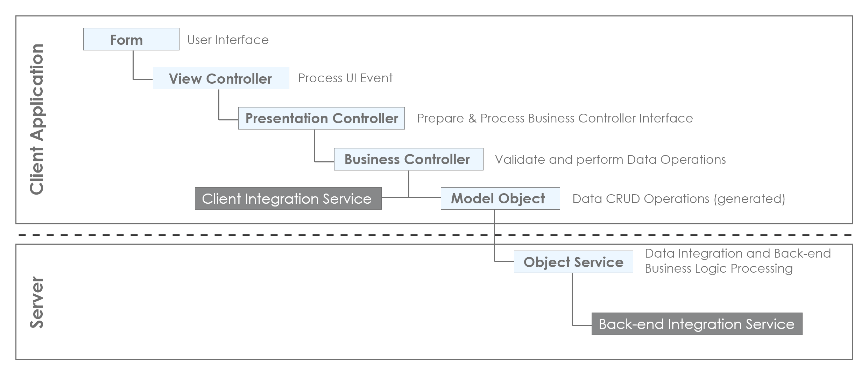868x378 pixels.
Task: Click the User Interface label
Action: (x=228, y=40)
